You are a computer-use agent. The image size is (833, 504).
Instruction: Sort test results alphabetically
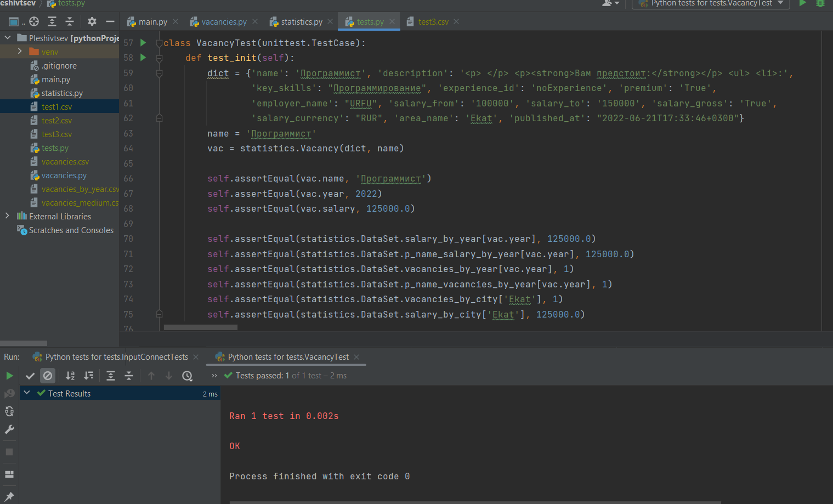(70, 376)
